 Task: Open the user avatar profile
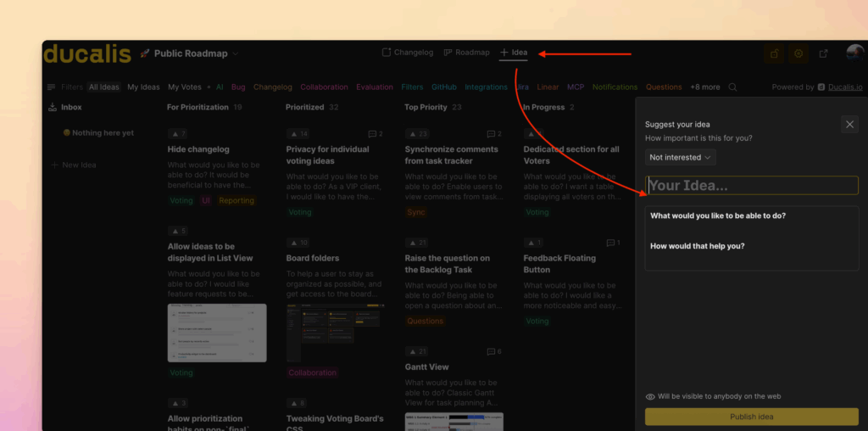[x=854, y=53]
